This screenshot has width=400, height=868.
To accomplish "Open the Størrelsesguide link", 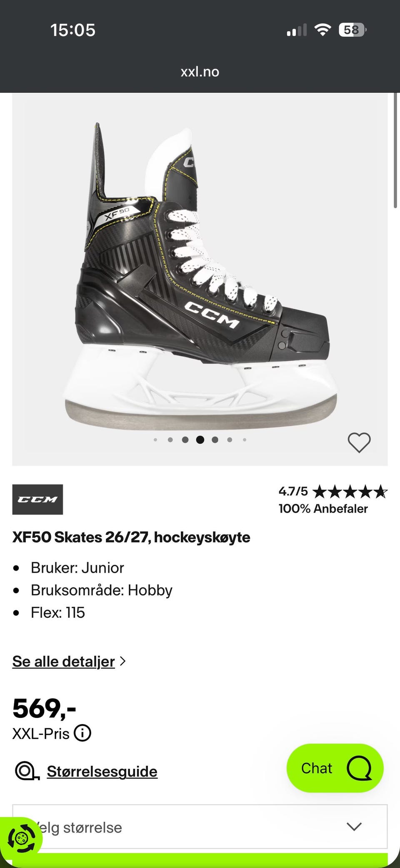I will [102, 771].
